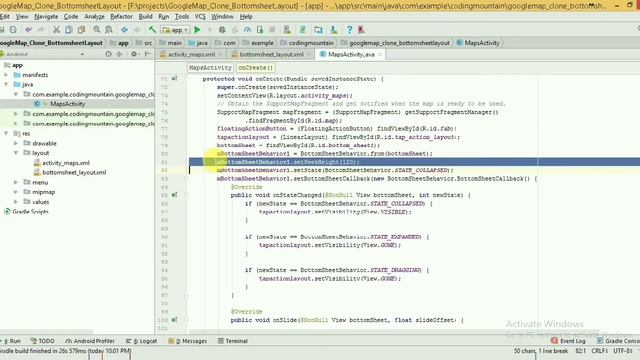This screenshot has width=640, height=360.
Task: Click the Make Project hammer icon
Action: (152, 30)
